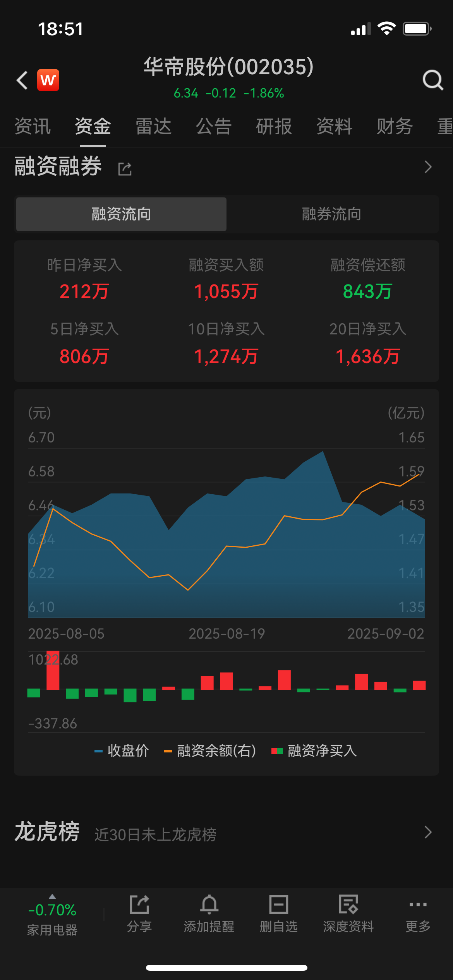Tap 融资买入额 value 1,055万
The height and width of the screenshot is (980, 453).
pos(226,292)
